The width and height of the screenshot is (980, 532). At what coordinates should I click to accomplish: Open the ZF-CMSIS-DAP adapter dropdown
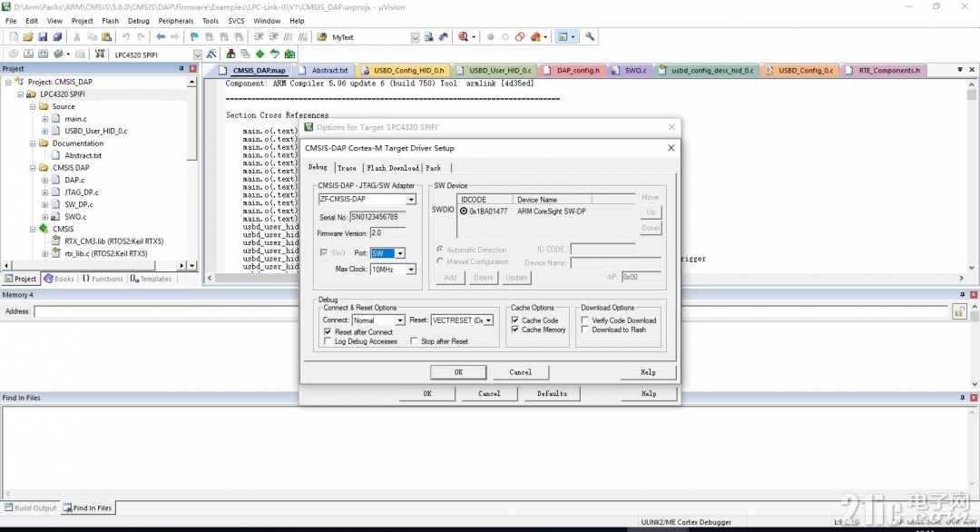tap(411, 200)
